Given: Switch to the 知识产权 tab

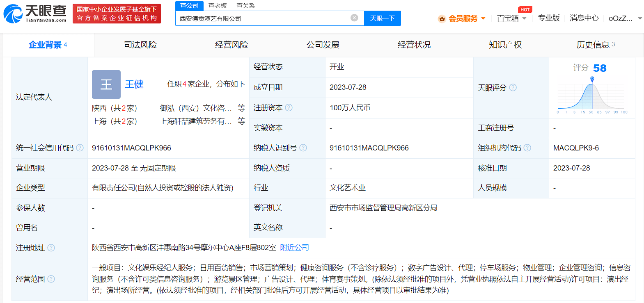Looking at the screenshot, I should pos(505,45).
